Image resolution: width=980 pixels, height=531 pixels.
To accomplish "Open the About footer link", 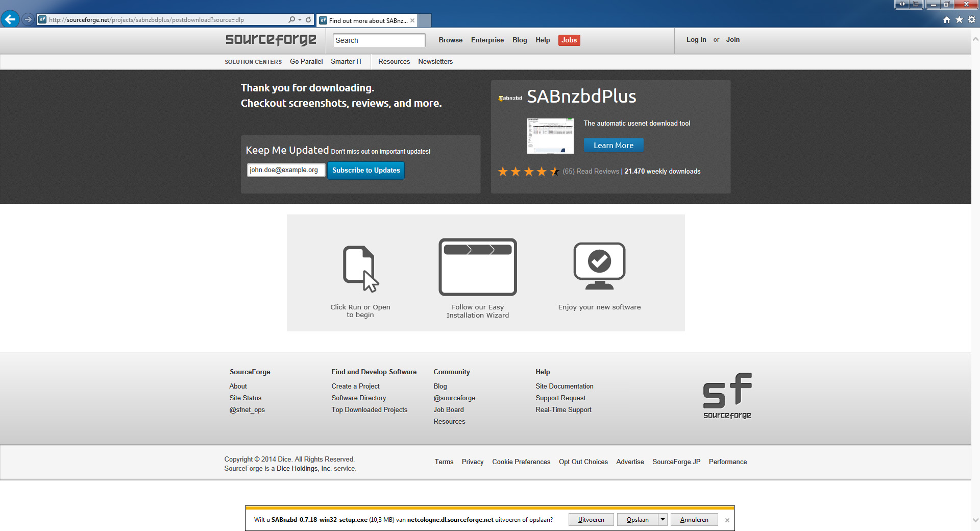I will click(238, 386).
